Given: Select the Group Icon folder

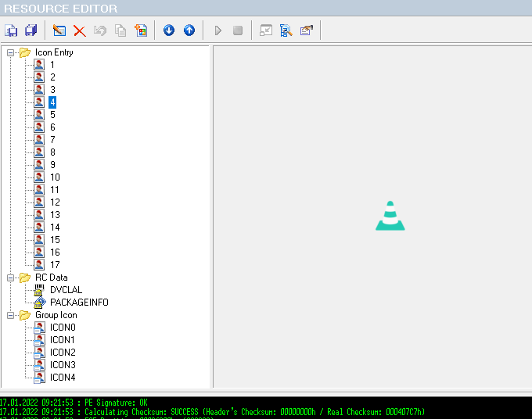Looking at the screenshot, I should (56, 315).
